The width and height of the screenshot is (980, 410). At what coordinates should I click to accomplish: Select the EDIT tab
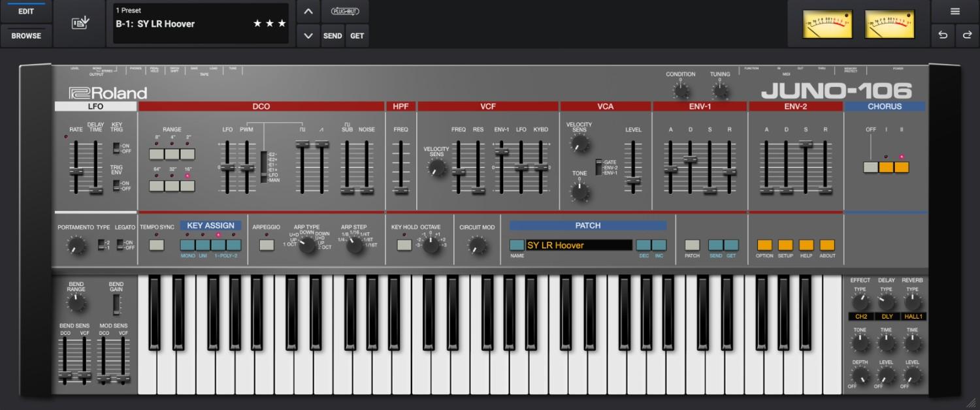(25, 10)
